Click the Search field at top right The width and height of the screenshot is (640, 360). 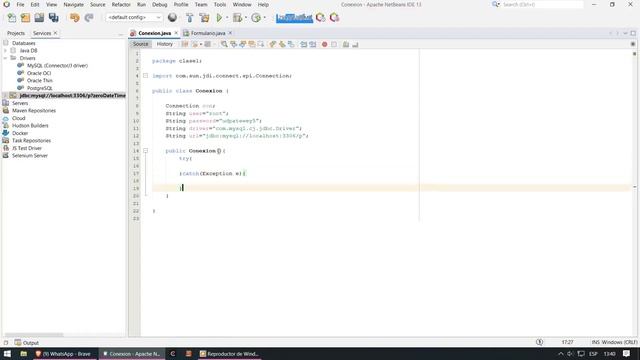click(x=542, y=4)
